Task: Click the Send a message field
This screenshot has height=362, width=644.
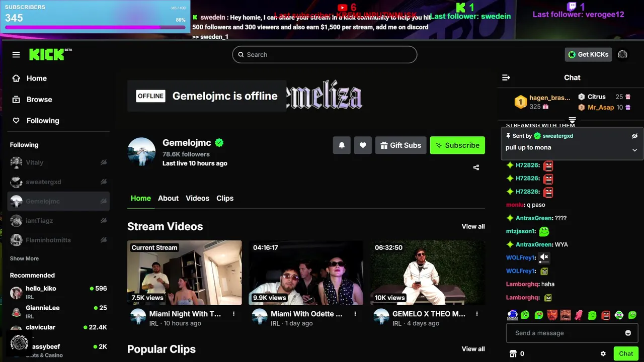Action: pyautogui.click(x=572, y=333)
